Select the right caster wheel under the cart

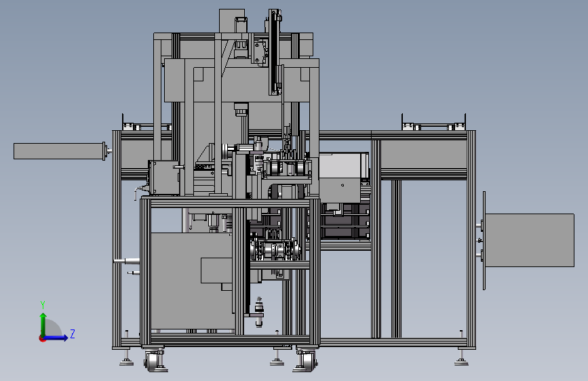(309, 362)
